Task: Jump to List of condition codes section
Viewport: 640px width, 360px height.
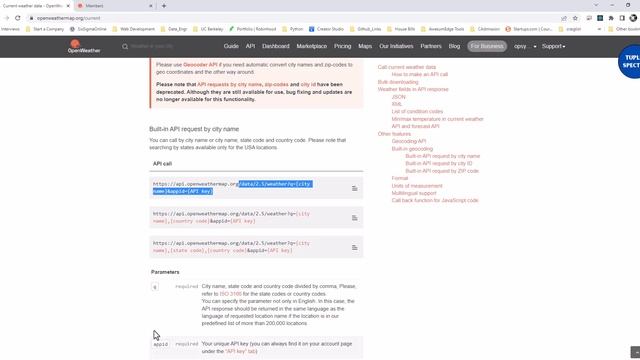Action: click(x=417, y=111)
